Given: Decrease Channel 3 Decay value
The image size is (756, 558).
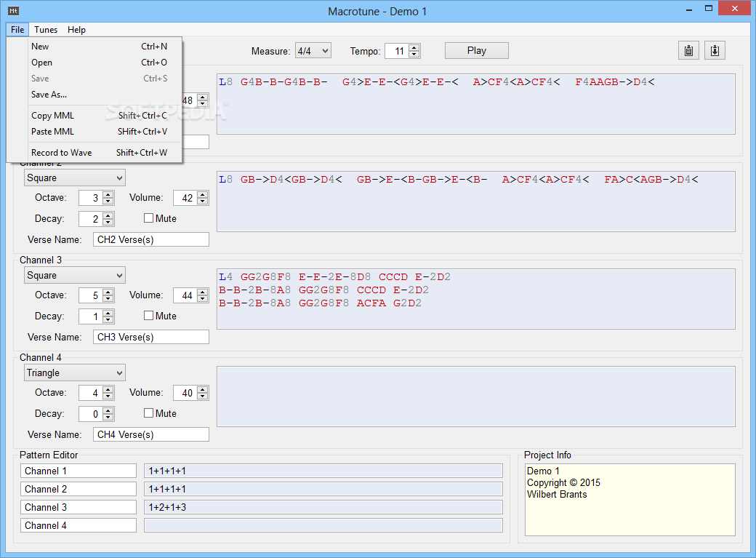Looking at the screenshot, I should pos(108,319).
